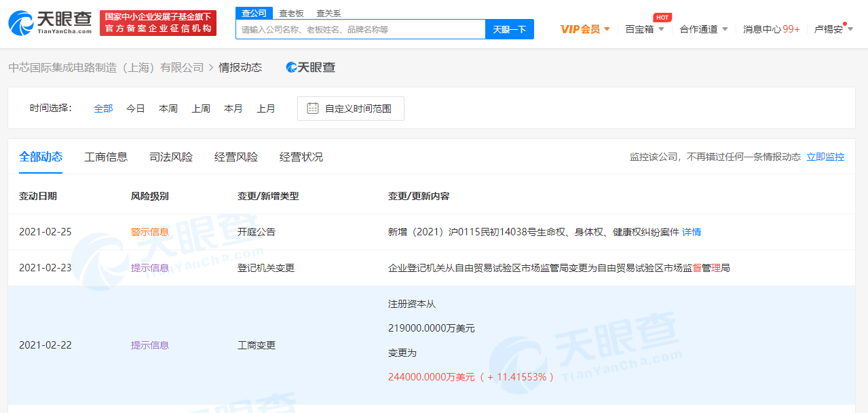Image resolution: width=868 pixels, height=413 pixels.
Task: Select the 全部 time filter
Action: (103, 109)
